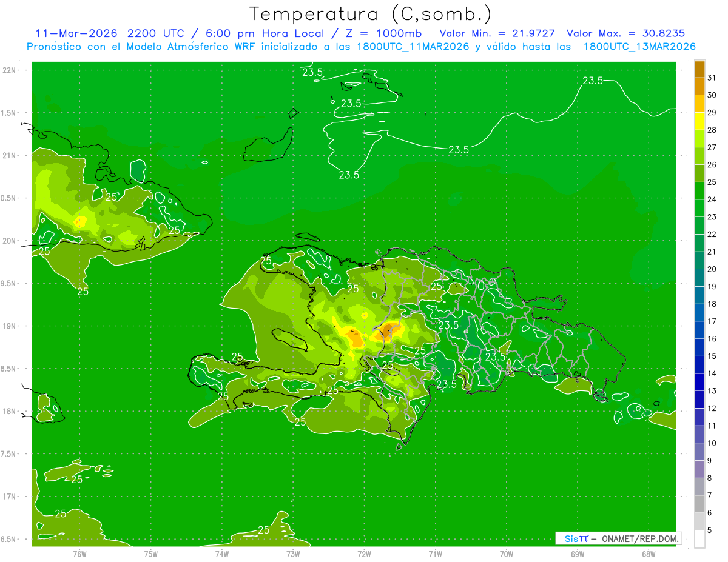The height and width of the screenshot is (562, 728).
Task: Click the '72W' longitude axis label
Action: click(364, 554)
